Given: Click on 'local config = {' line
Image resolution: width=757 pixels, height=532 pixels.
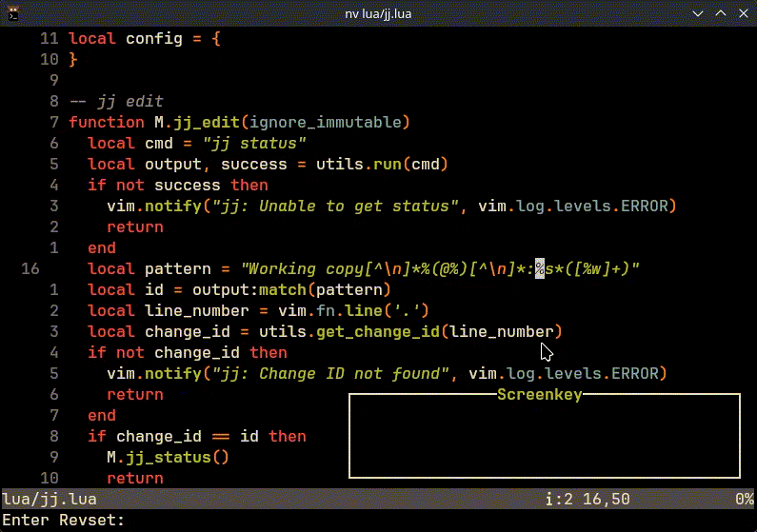Looking at the screenshot, I should (144, 39).
